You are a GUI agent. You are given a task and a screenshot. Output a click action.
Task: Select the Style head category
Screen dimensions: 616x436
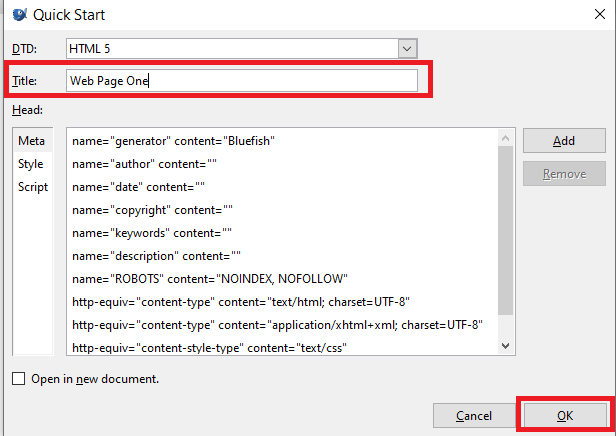[x=31, y=164]
